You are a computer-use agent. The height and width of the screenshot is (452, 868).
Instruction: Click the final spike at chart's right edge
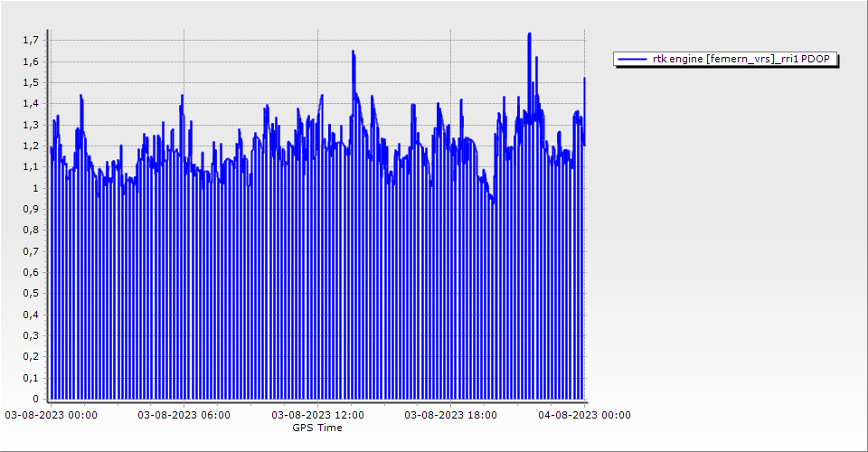coord(584,80)
